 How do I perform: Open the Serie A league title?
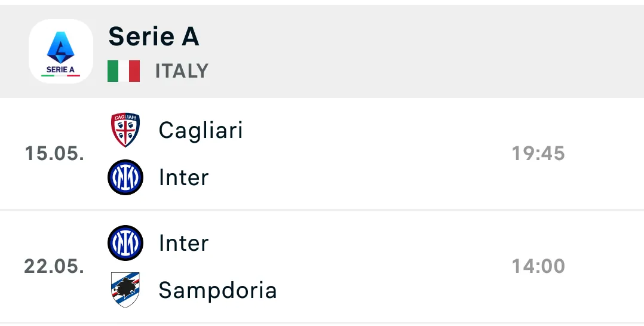(x=154, y=37)
